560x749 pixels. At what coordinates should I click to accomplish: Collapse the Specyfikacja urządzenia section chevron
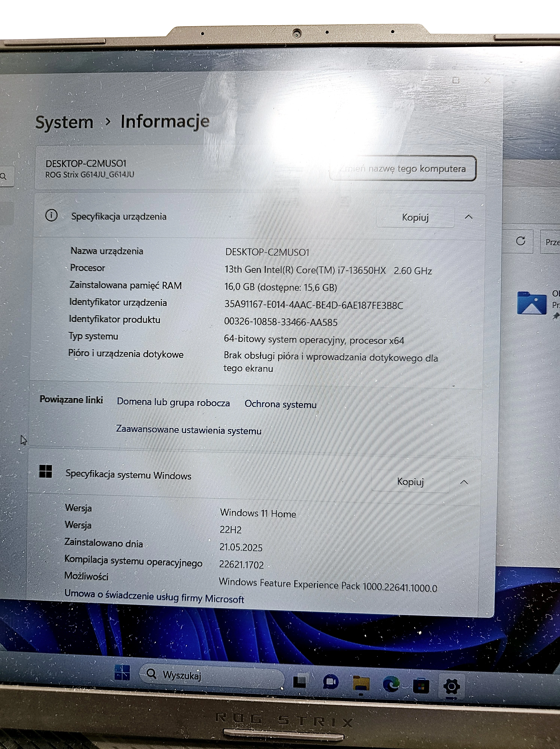[469, 217]
